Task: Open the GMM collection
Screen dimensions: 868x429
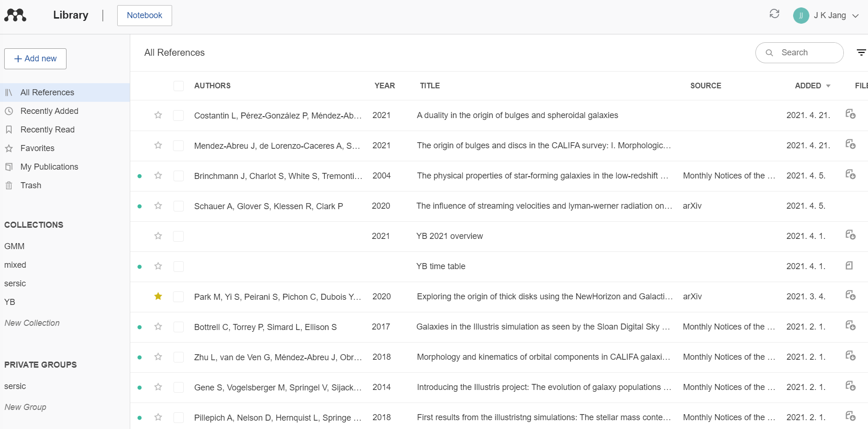Action: (x=14, y=246)
